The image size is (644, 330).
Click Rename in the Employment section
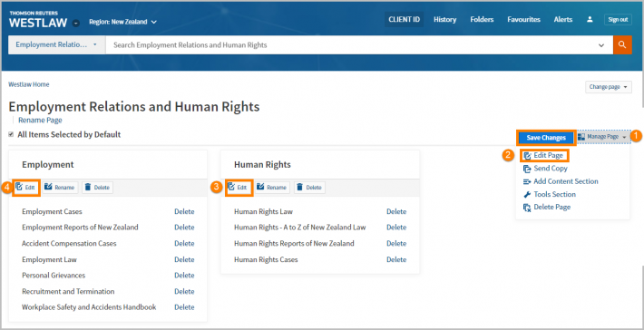[60, 188]
